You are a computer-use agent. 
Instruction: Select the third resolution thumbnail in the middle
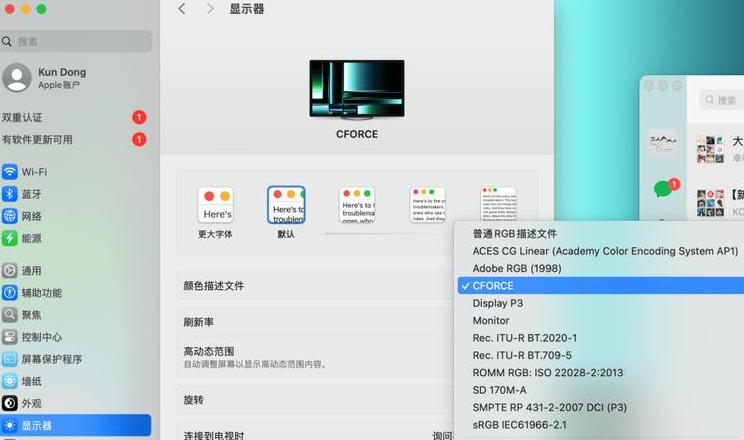357,205
